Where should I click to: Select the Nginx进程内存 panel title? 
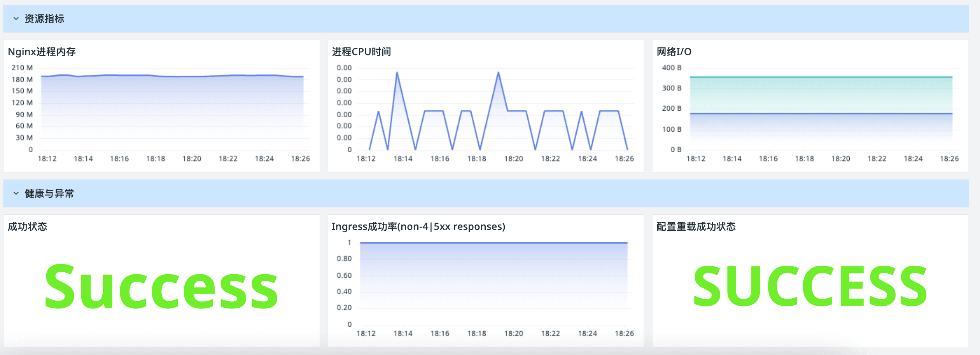click(42, 52)
